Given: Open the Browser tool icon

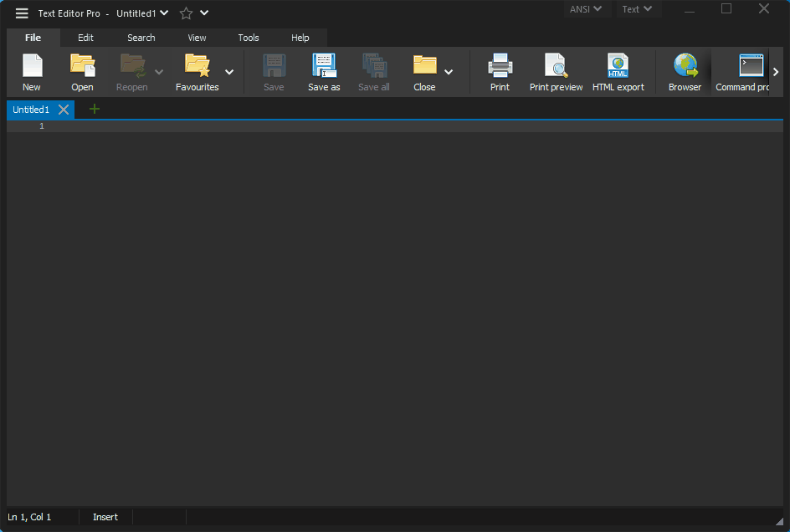Looking at the screenshot, I should (685, 67).
